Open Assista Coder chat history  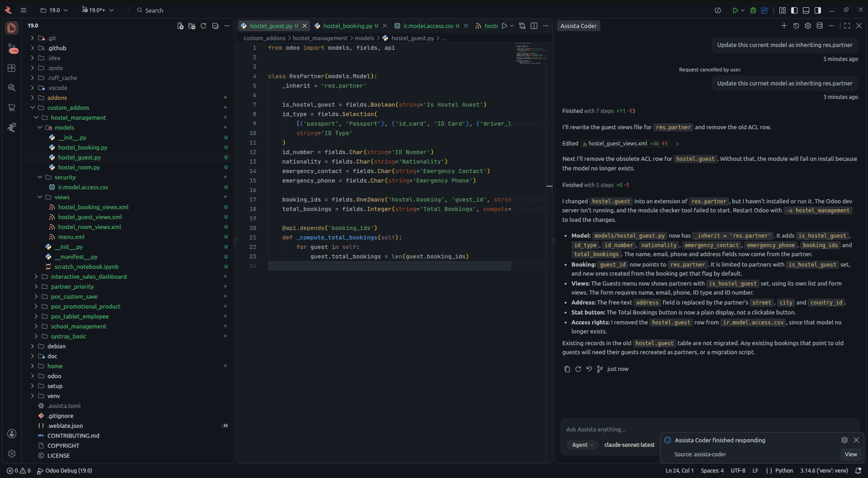796,26
